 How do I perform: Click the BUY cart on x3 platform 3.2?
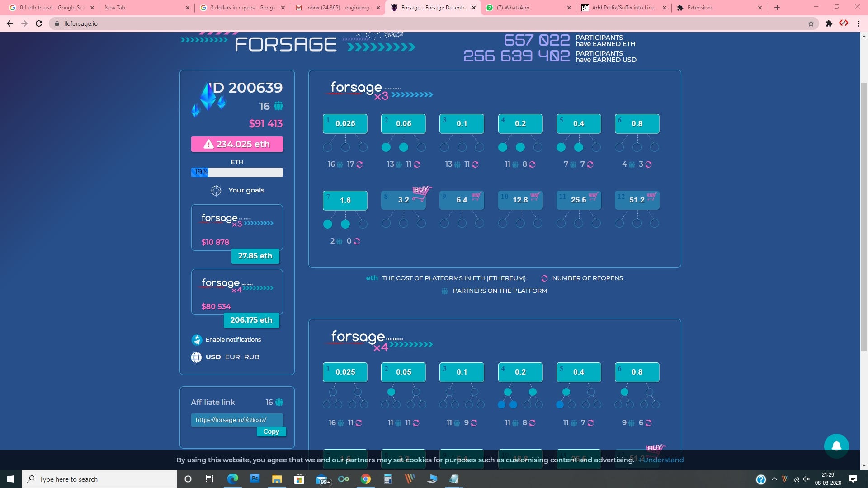coord(421,192)
